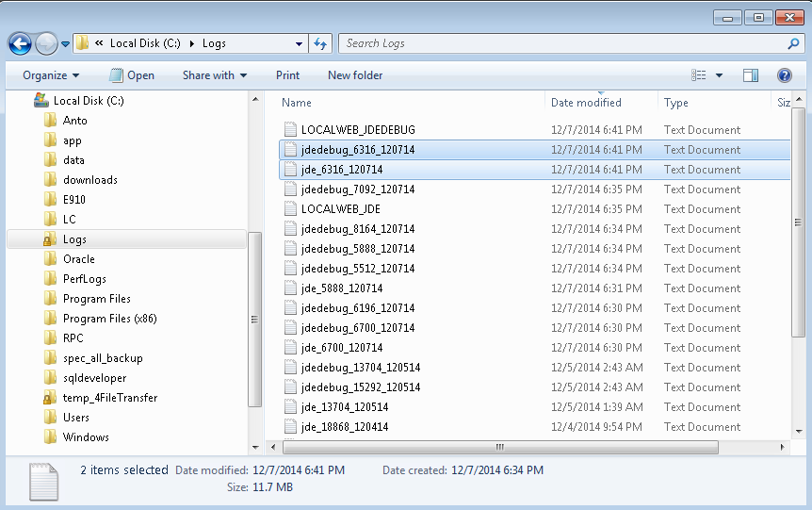Select the PerfLogs folder
Screen dimensions: 812x510
click(x=85, y=279)
